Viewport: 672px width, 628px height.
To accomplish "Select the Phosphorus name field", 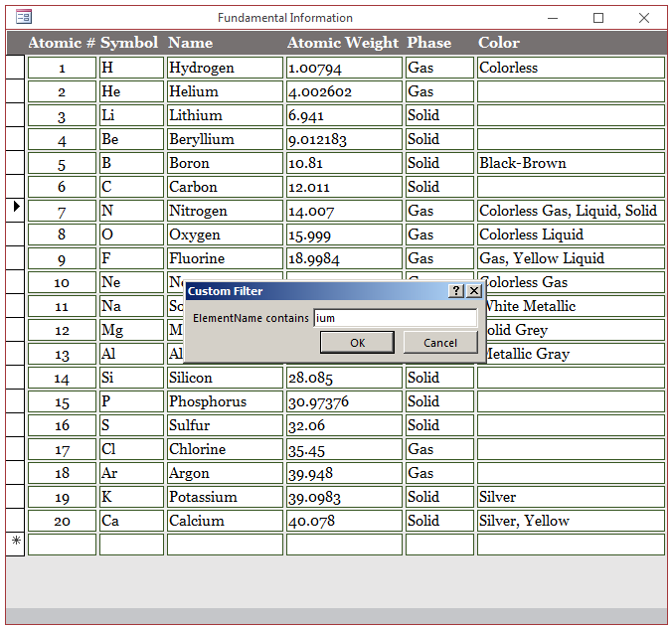I will [x=225, y=401].
